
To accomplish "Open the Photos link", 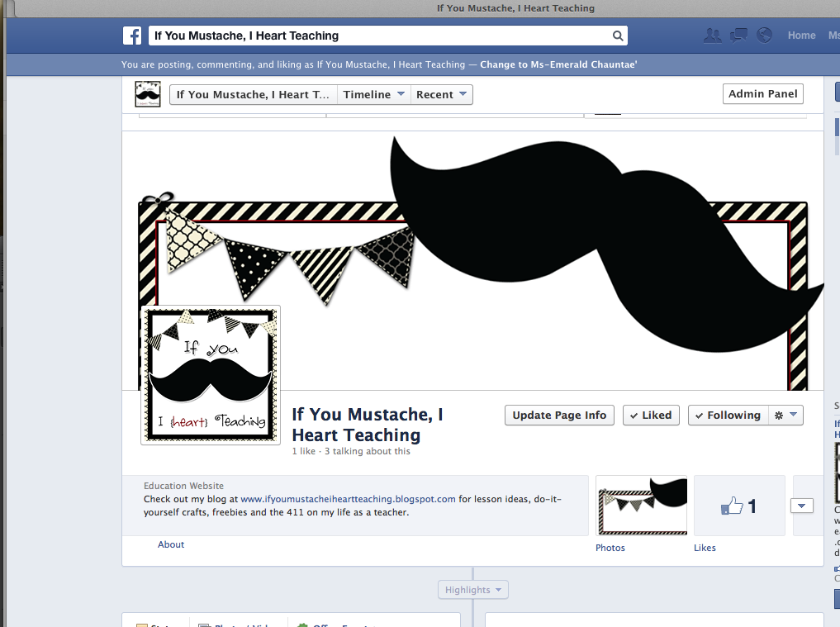I will coord(610,548).
